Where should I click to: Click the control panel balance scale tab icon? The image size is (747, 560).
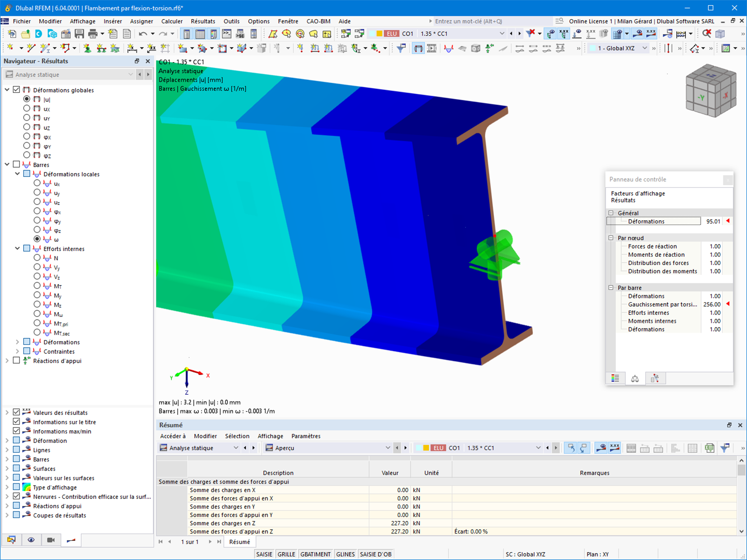(x=635, y=378)
